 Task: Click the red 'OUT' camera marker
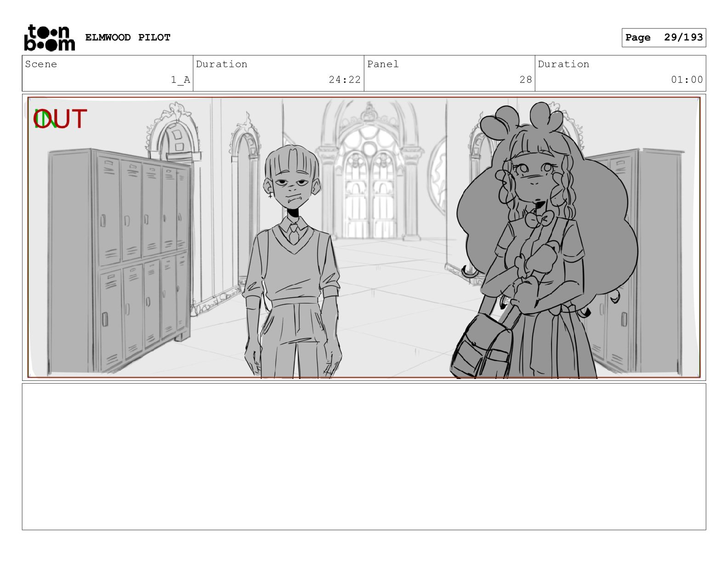[60, 119]
